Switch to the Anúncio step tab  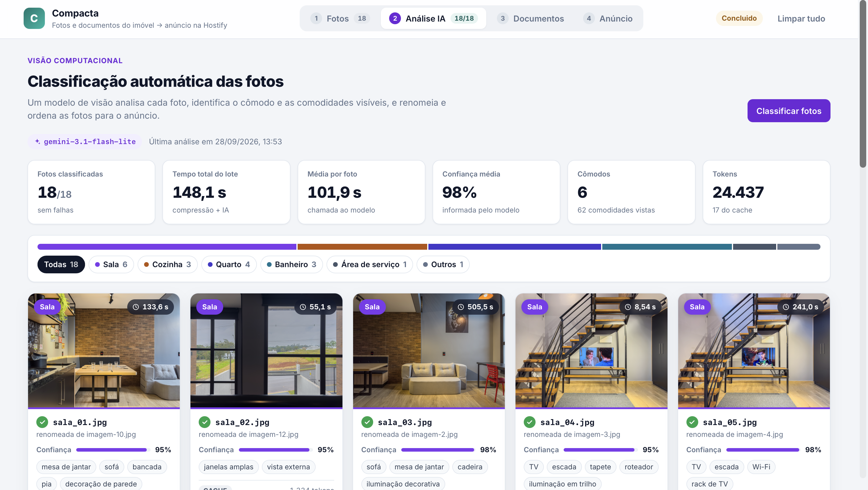click(608, 19)
